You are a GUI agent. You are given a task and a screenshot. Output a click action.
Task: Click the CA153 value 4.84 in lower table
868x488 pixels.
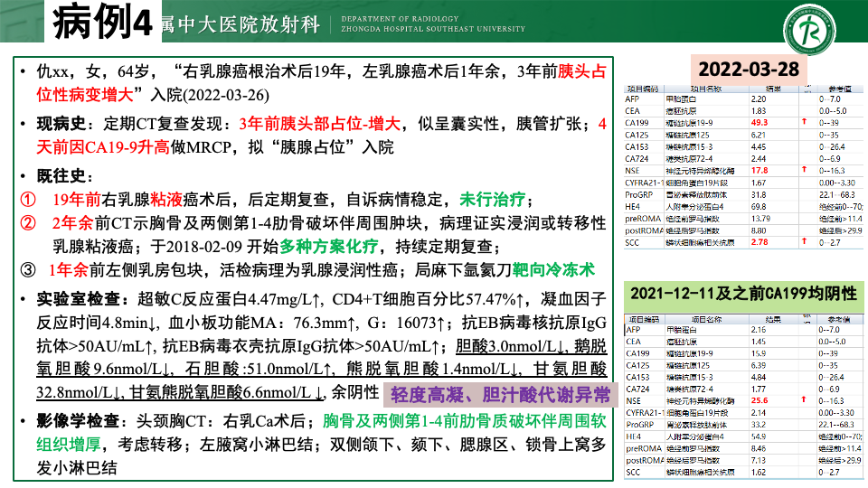(759, 377)
